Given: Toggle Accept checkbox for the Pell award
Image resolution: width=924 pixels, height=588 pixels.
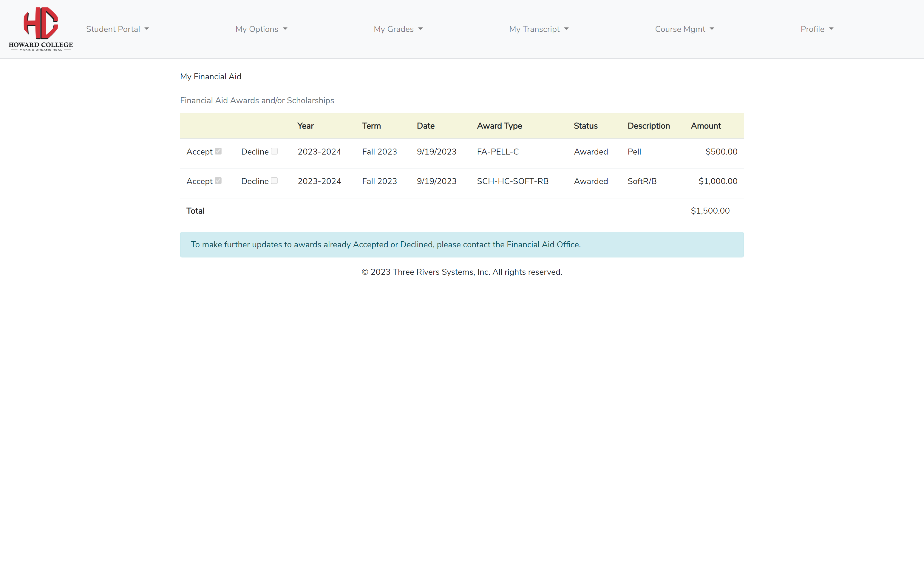Looking at the screenshot, I should 218,151.
